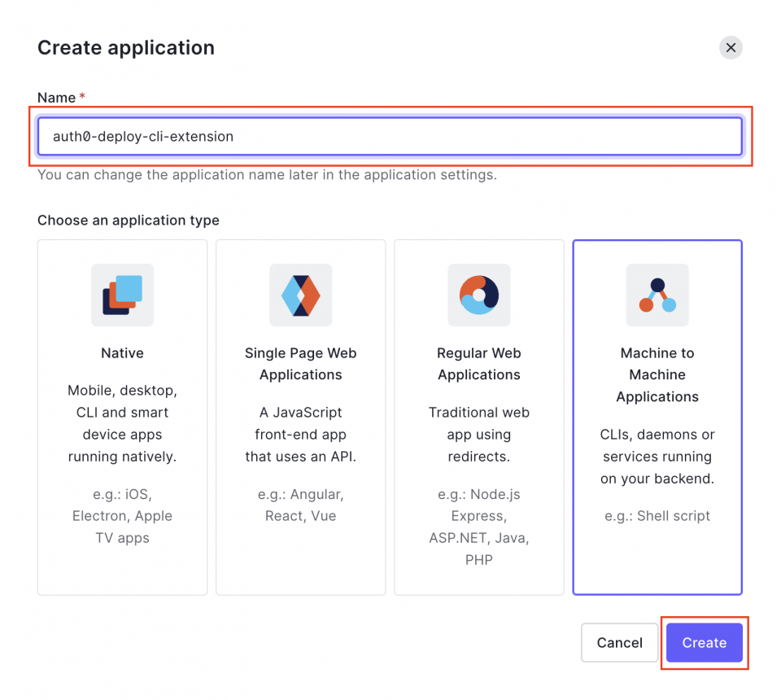Click the CLIs, daemons or services description
The height and width of the screenshot is (700, 781).
657,457
